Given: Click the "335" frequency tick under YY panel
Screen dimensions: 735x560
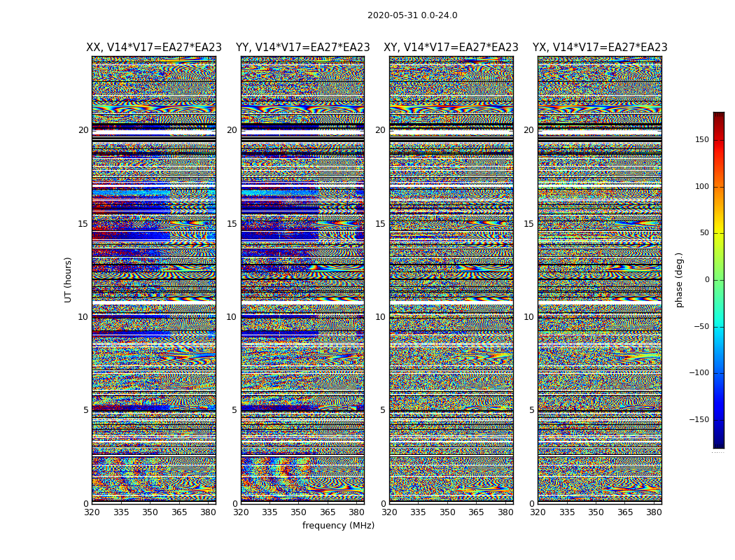Looking at the screenshot, I should (269, 512).
